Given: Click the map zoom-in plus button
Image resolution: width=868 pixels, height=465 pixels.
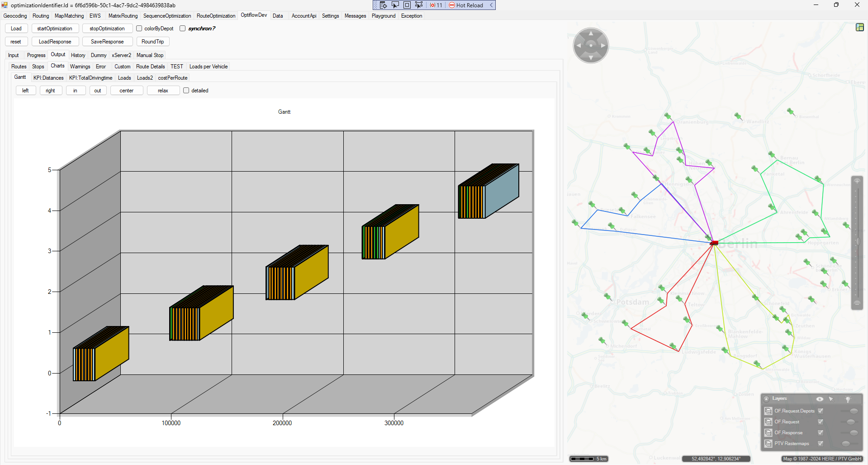Looking at the screenshot, I should tap(857, 181).
